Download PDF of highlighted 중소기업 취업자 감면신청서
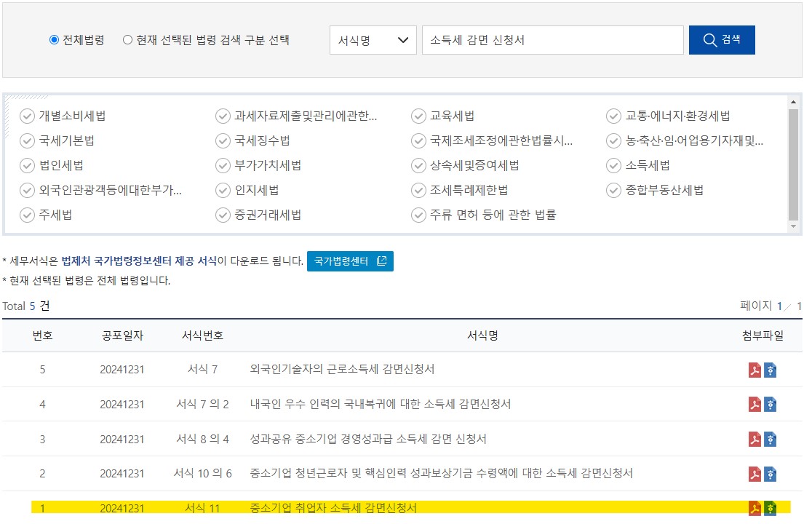This screenshot has width=812, height=524. pos(755,507)
